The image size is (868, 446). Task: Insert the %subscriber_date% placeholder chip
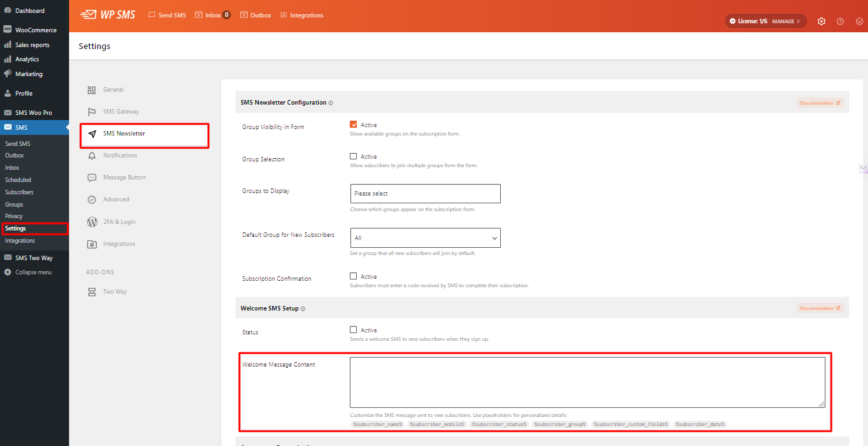(701, 424)
